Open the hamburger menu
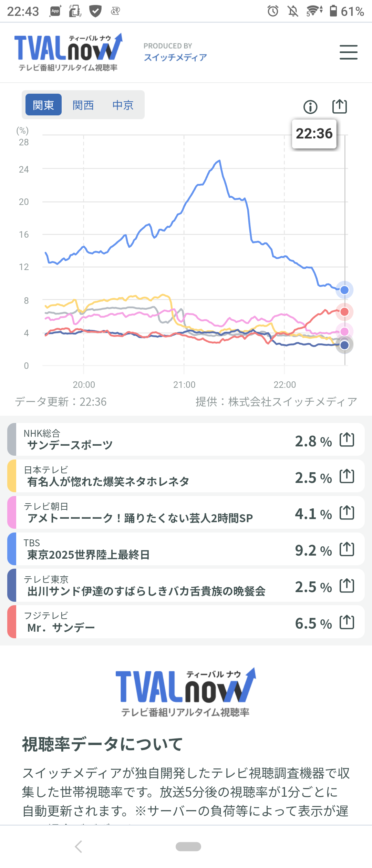This screenshot has width=372, height=868. [x=348, y=52]
